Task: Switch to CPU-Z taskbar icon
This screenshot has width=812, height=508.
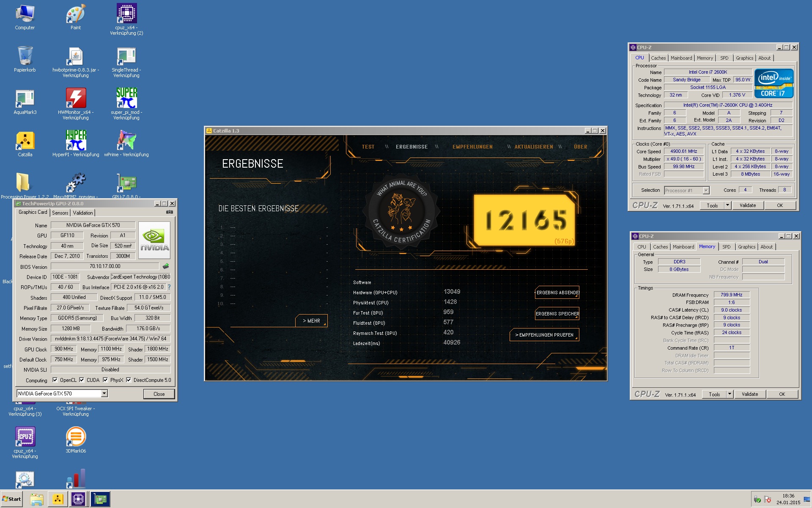Action: tap(78, 499)
